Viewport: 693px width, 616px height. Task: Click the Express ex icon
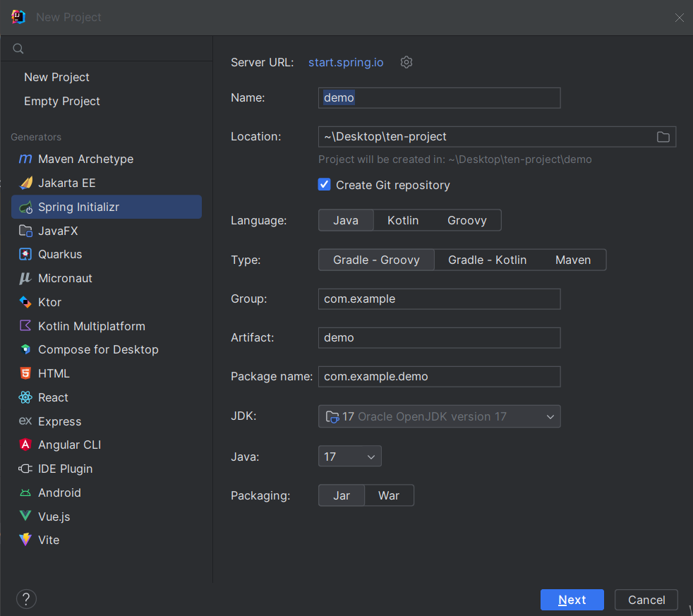click(x=25, y=421)
